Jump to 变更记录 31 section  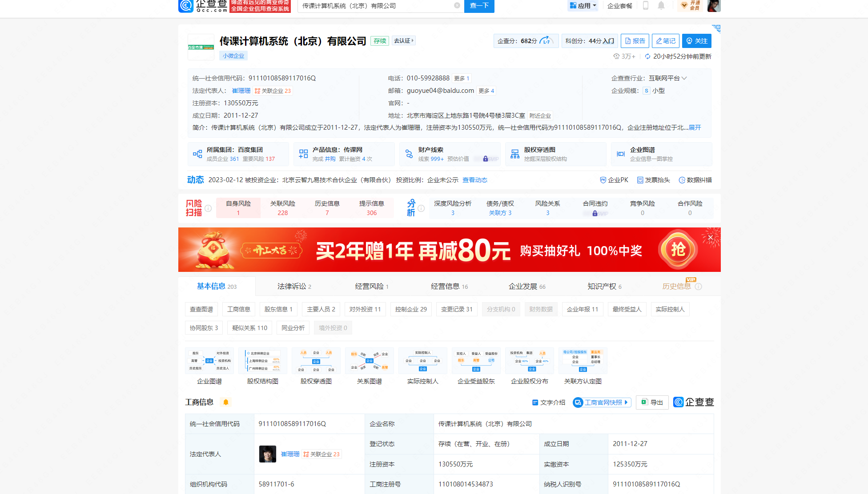(x=457, y=309)
